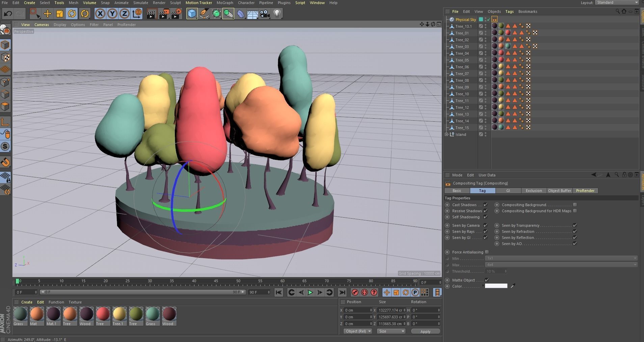Add a Cube primitive object
This screenshot has height=342, width=644.
pyautogui.click(x=192, y=14)
